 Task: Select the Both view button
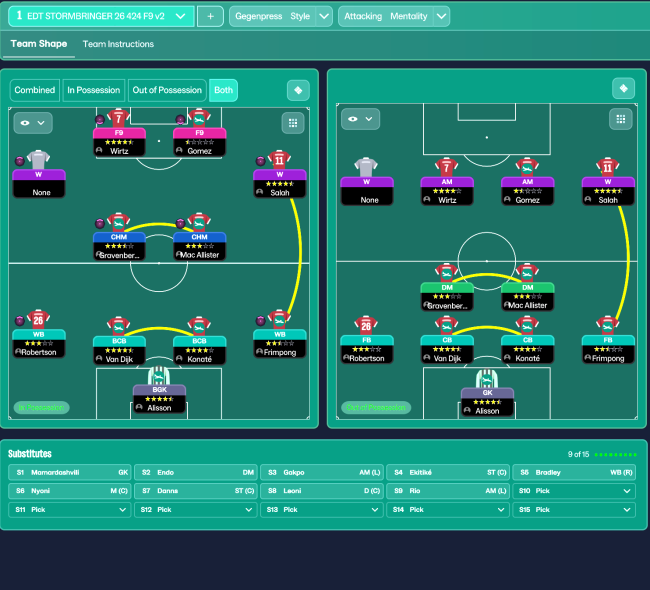(224, 90)
